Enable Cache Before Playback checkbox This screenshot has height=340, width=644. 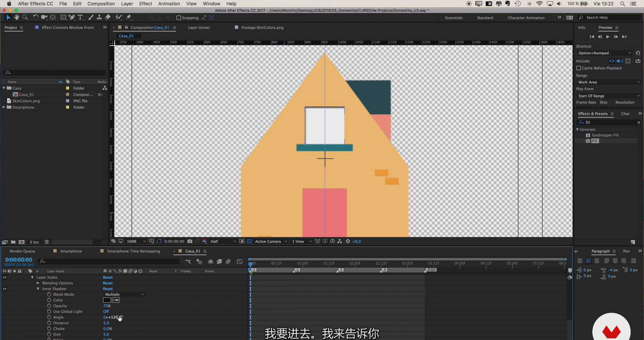pyautogui.click(x=579, y=68)
